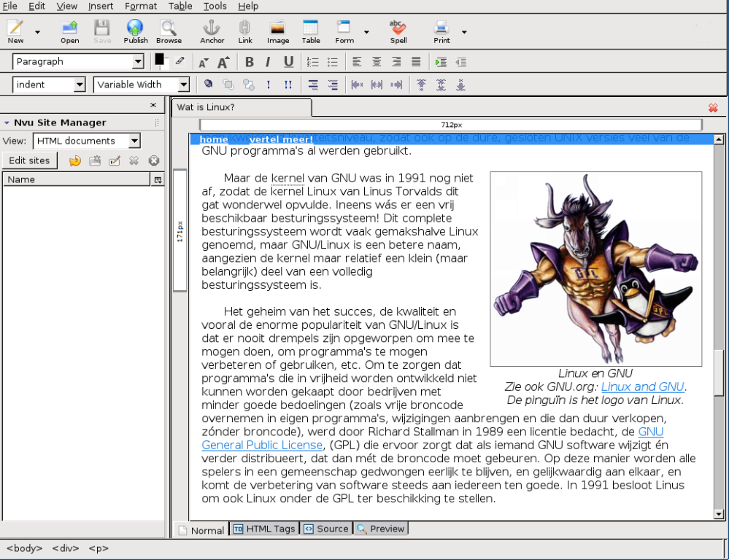Insert an Image via toolbar icon
This screenshot has width=729, height=560.
[278, 31]
